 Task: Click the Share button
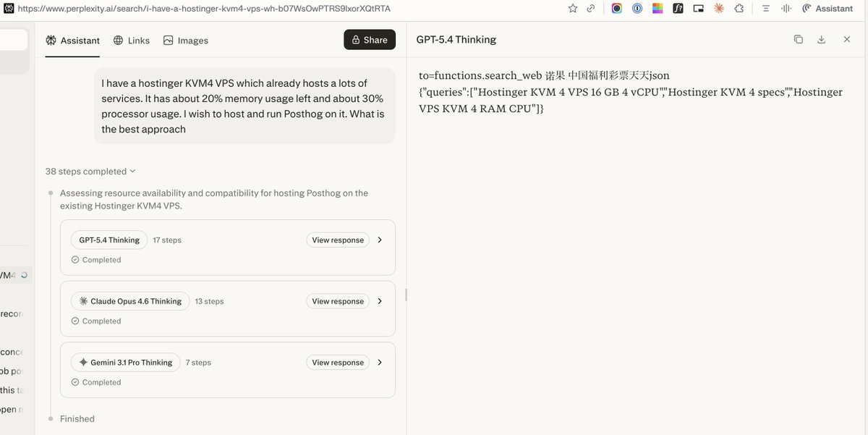click(370, 40)
